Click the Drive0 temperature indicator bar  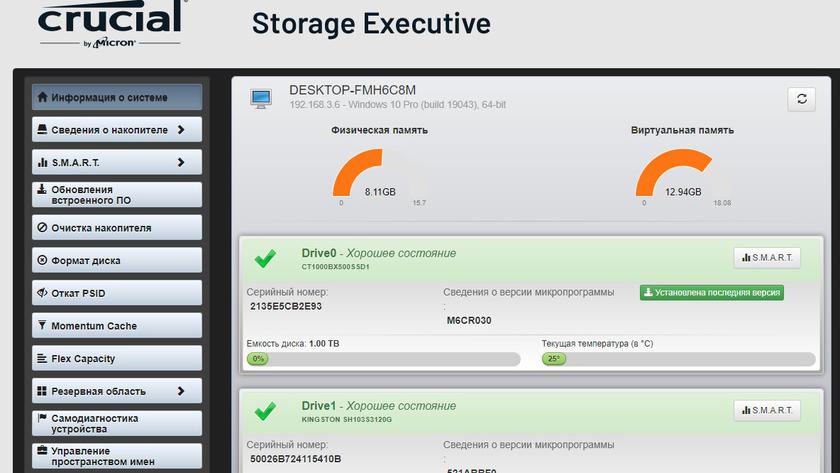(678, 358)
